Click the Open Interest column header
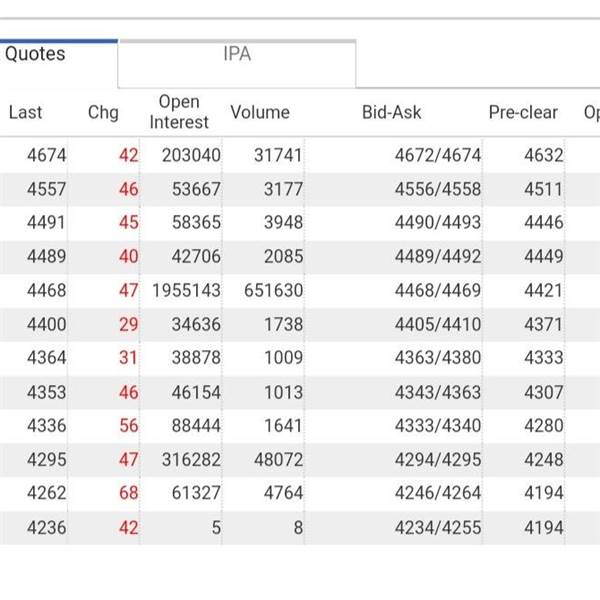 pyautogui.click(x=179, y=112)
